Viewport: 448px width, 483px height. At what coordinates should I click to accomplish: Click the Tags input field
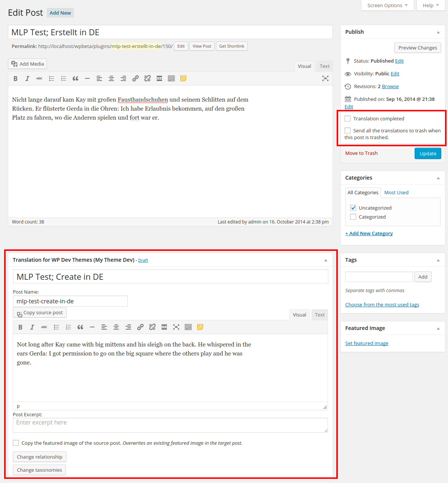pyautogui.click(x=379, y=277)
